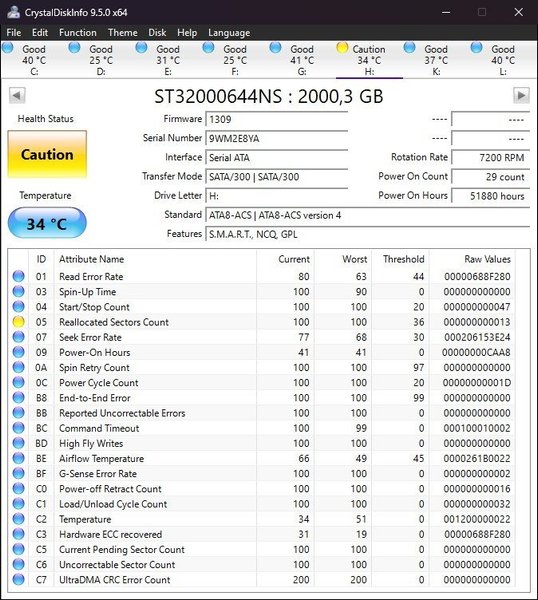Click the blue status orb for drive L:
538x600 pixels.
coord(476,48)
